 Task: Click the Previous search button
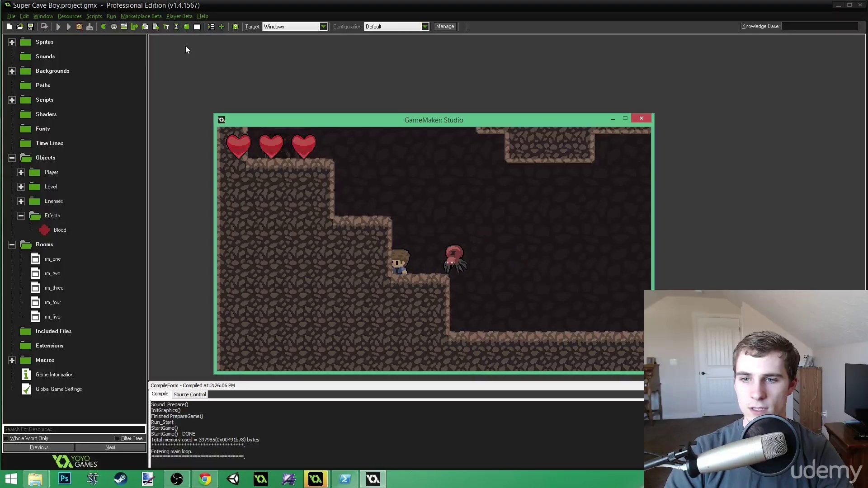point(39,447)
